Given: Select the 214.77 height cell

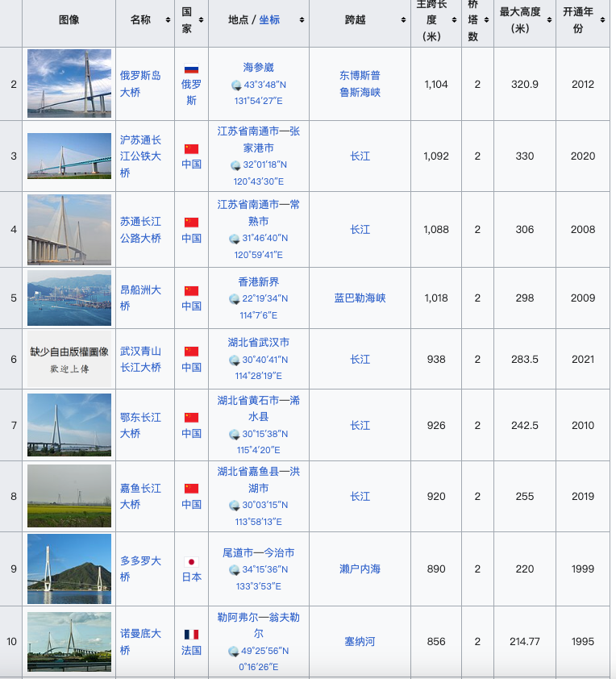Looking at the screenshot, I should coord(525,642).
